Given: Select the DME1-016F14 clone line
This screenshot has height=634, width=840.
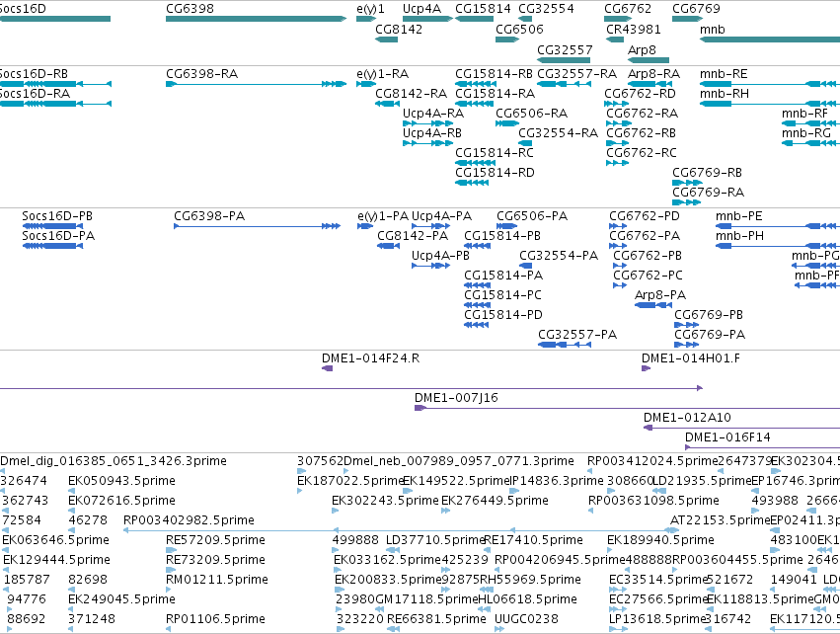Looking at the screenshot, I should coord(763,447).
